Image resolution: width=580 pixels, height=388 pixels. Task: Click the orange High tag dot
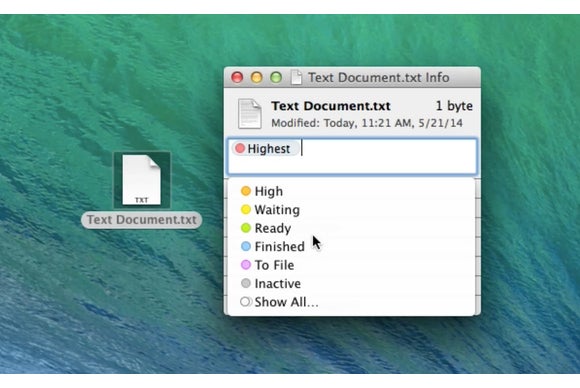(246, 191)
